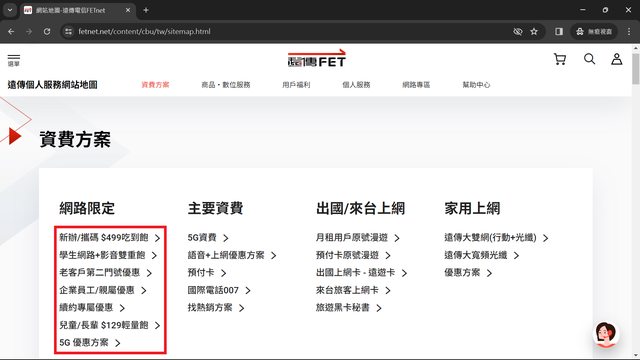Viewport: 640px width, 360px height.
Task: Open 出國上網卡 - 遠遊卡 link
Action: pos(361,273)
